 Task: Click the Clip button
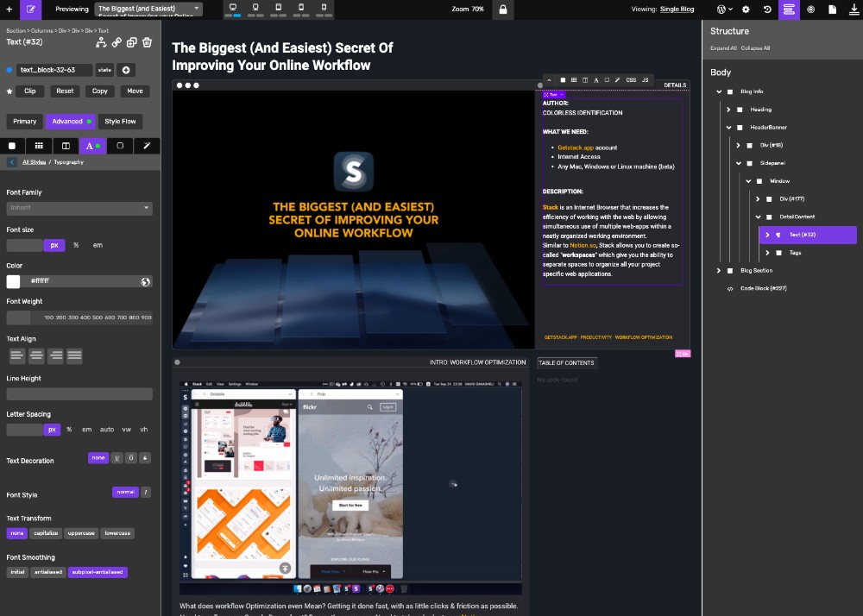pyautogui.click(x=30, y=91)
